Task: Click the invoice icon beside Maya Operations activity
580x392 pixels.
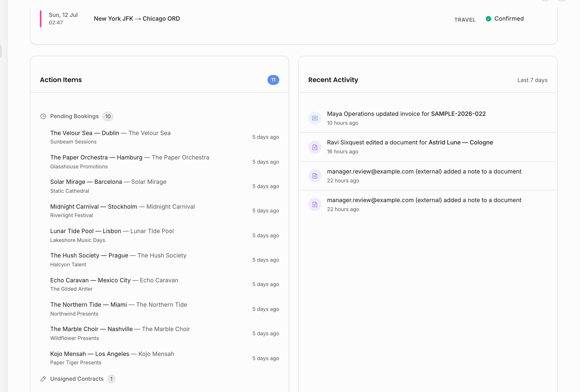Action: (315, 118)
